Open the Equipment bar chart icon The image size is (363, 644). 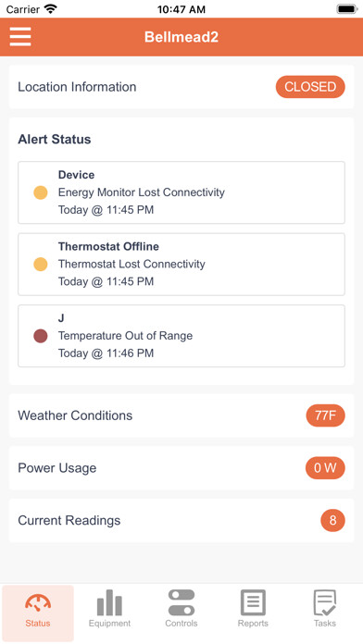(109, 602)
